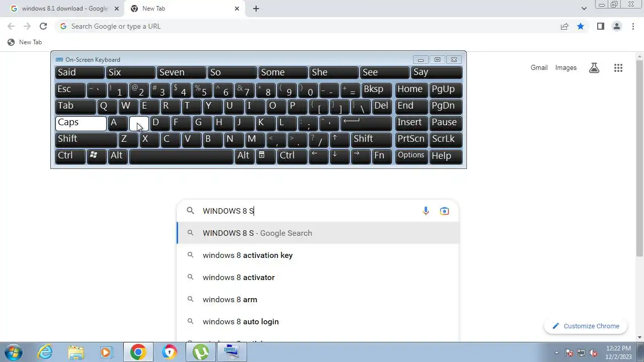Toggle the right Ctrl key
This screenshot has height=362, width=644.
tap(292, 156)
